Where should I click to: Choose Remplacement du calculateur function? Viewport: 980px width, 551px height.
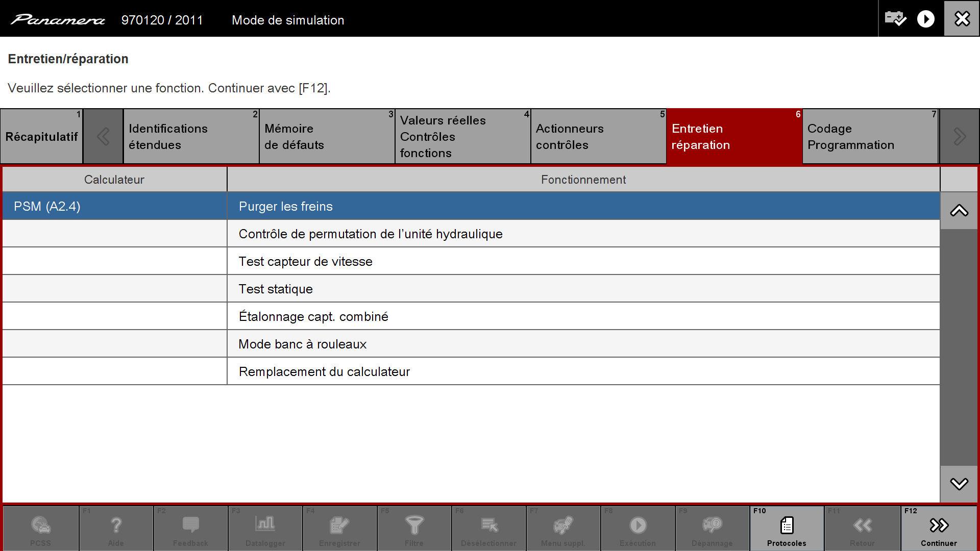324,371
